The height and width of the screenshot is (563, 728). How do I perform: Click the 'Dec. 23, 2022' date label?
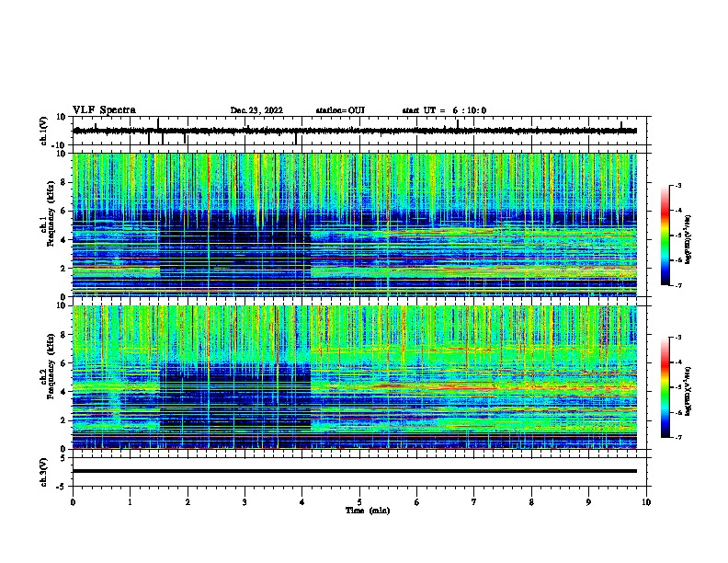click(256, 110)
